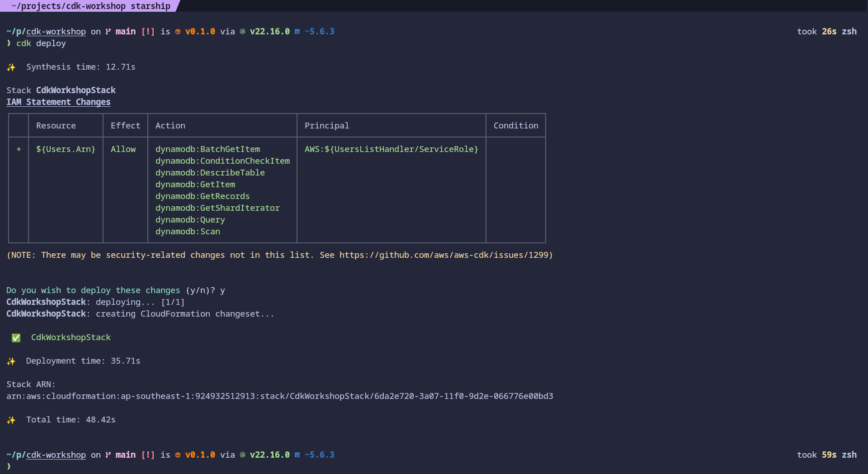The image size is (868, 474).
Task: Click the Stack CdkWorkshopStack line
Action: pos(61,90)
